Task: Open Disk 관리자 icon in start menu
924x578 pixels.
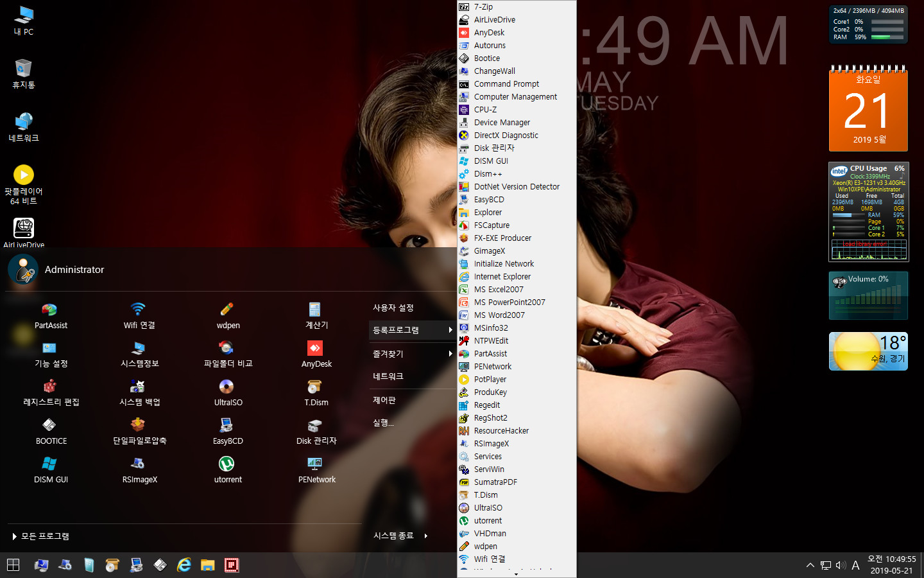Action: point(316,432)
